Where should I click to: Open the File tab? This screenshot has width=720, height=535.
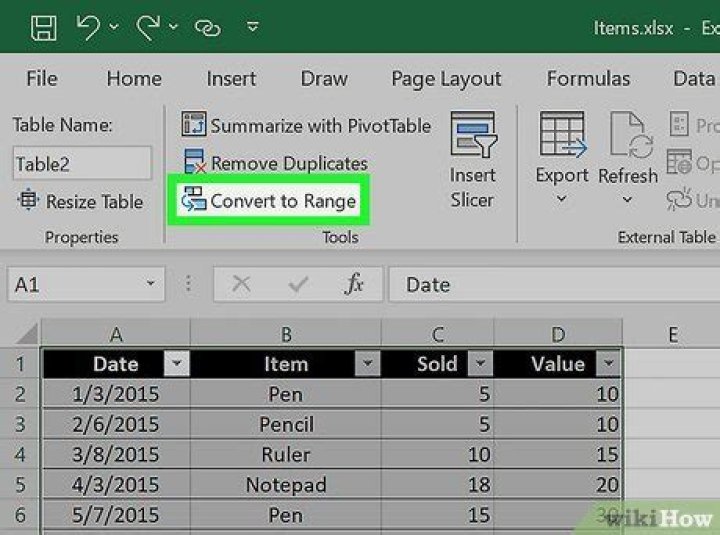pos(42,79)
